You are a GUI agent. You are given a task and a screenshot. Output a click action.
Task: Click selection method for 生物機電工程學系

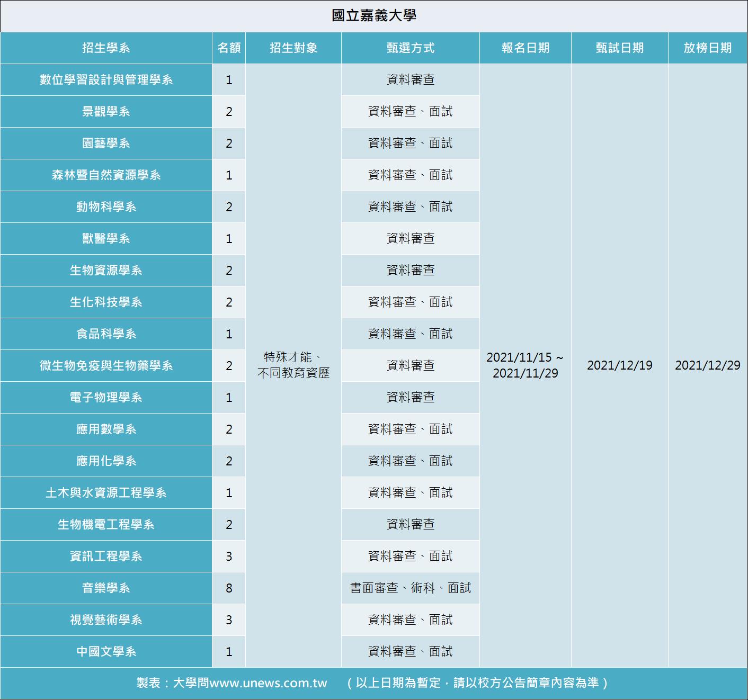[411, 525]
